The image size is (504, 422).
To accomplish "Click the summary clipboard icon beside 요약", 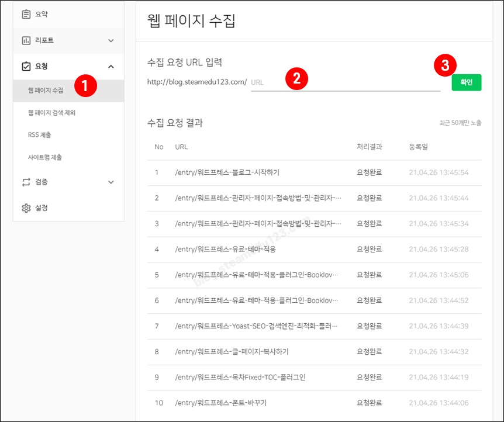I will coord(26,14).
